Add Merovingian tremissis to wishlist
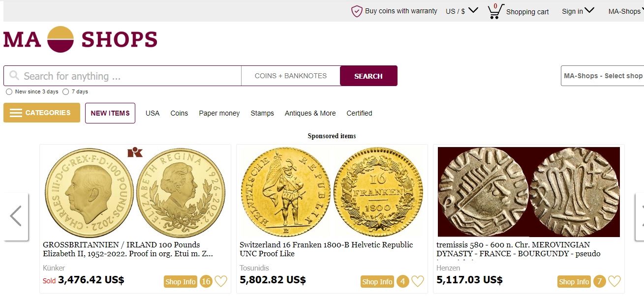The image size is (644, 301). tap(614, 281)
